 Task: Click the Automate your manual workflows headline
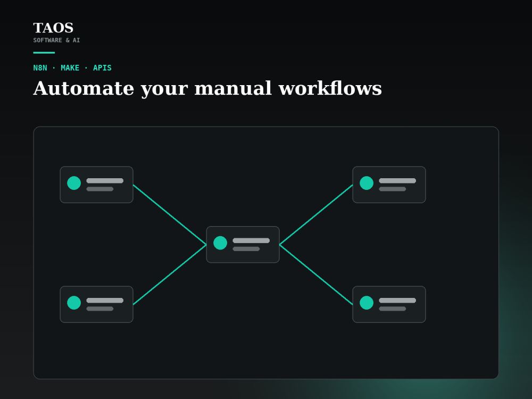point(207,88)
